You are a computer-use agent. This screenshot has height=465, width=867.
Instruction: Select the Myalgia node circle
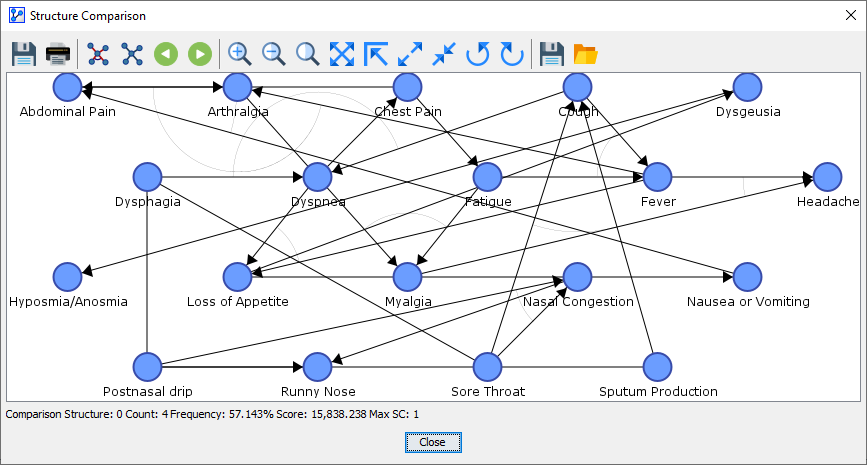[x=408, y=277]
